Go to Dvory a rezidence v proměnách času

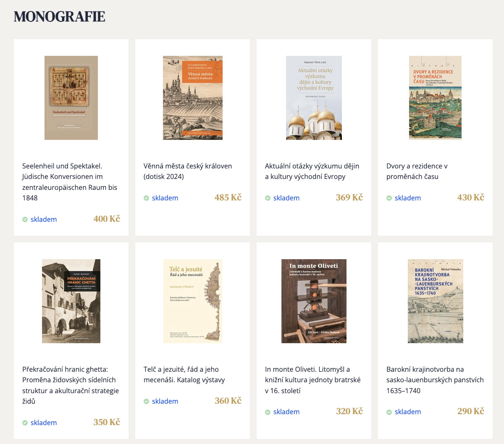tap(417, 171)
